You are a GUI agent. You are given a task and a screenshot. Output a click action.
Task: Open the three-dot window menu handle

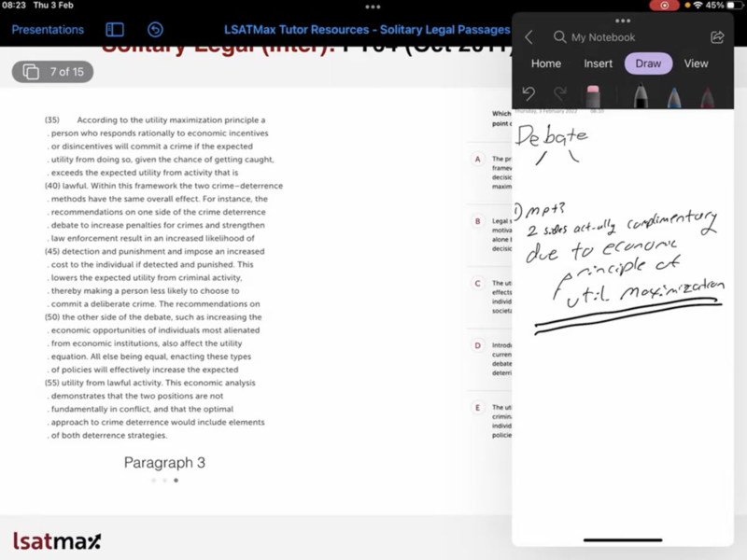point(622,20)
